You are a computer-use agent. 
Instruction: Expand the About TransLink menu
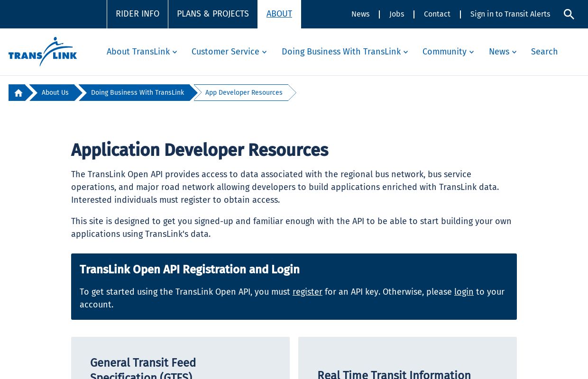(142, 52)
